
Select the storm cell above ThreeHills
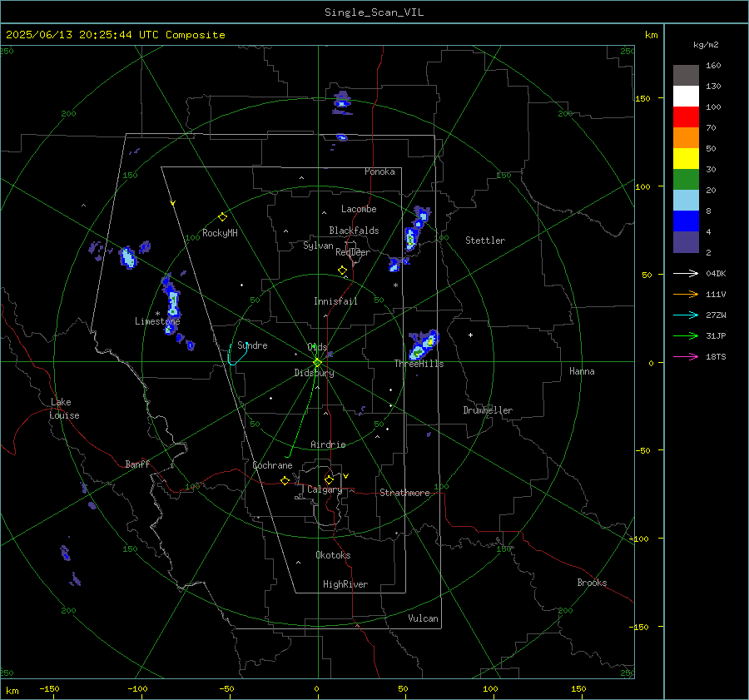pyautogui.click(x=424, y=345)
